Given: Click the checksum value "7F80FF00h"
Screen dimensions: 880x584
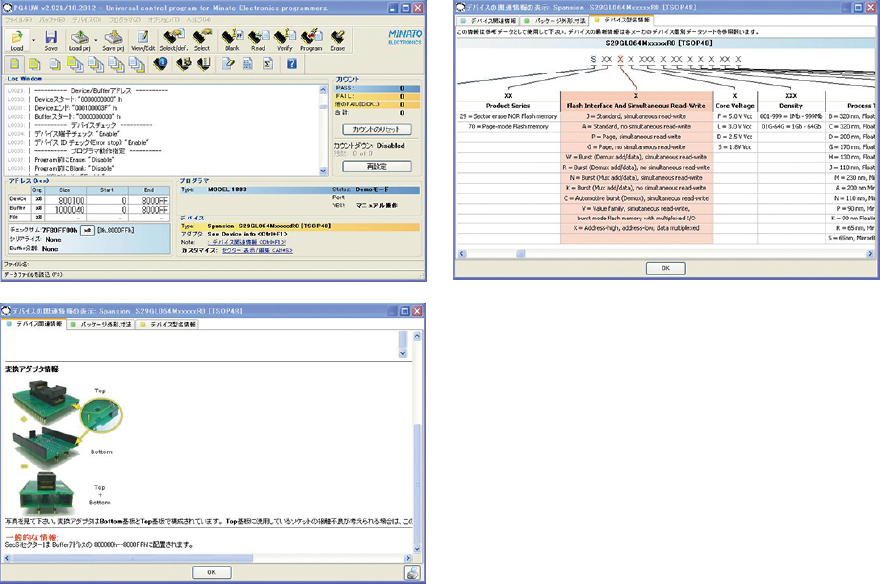Looking at the screenshot, I should tap(59, 230).
